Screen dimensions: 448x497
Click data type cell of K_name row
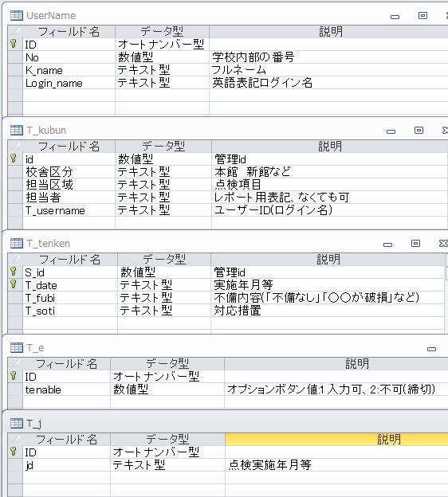tap(162, 70)
